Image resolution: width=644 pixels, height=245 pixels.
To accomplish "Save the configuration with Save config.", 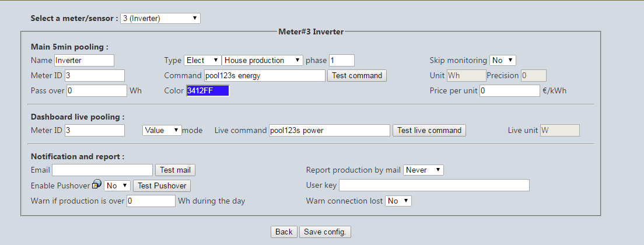I will coord(325,232).
